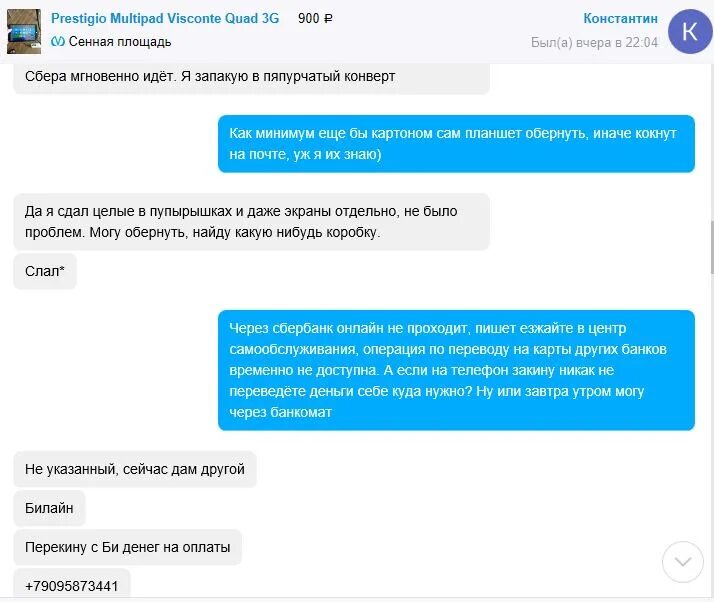The image size is (714, 602).
Task: Click the Не указанный, сейчас дам другой message
Action: [x=135, y=469]
